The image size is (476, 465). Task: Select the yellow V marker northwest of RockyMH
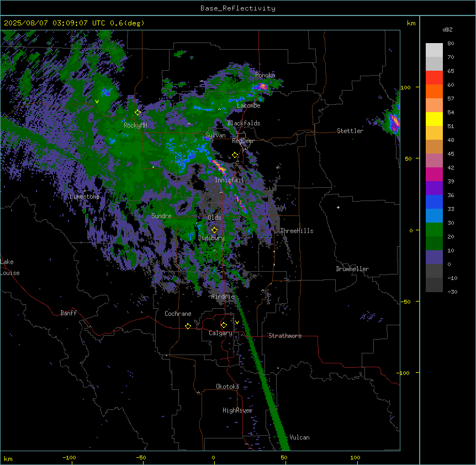[97, 102]
